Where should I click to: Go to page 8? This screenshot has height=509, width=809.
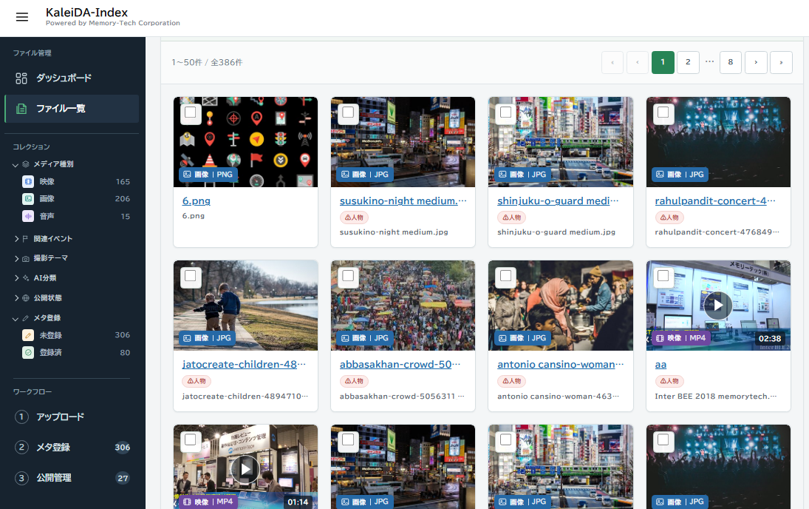(730, 62)
